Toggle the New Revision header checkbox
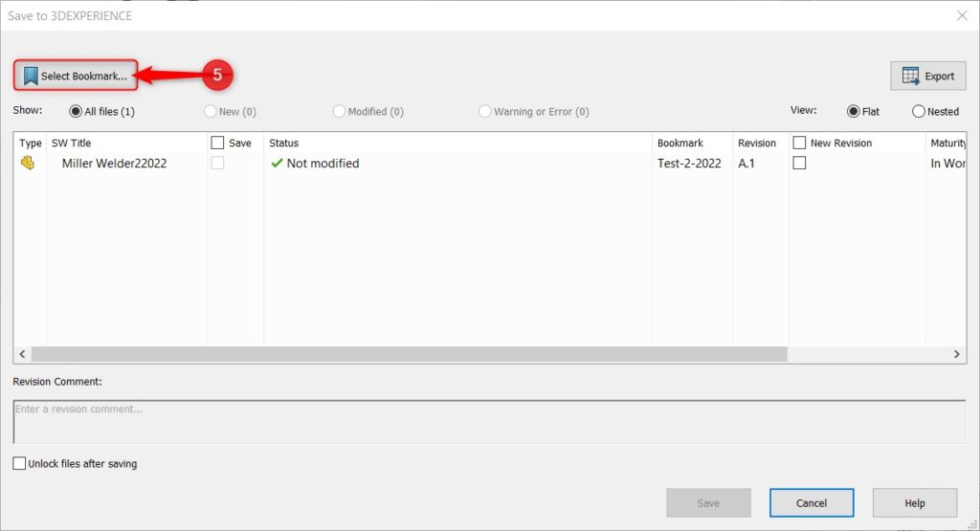The image size is (980, 531). tap(799, 143)
